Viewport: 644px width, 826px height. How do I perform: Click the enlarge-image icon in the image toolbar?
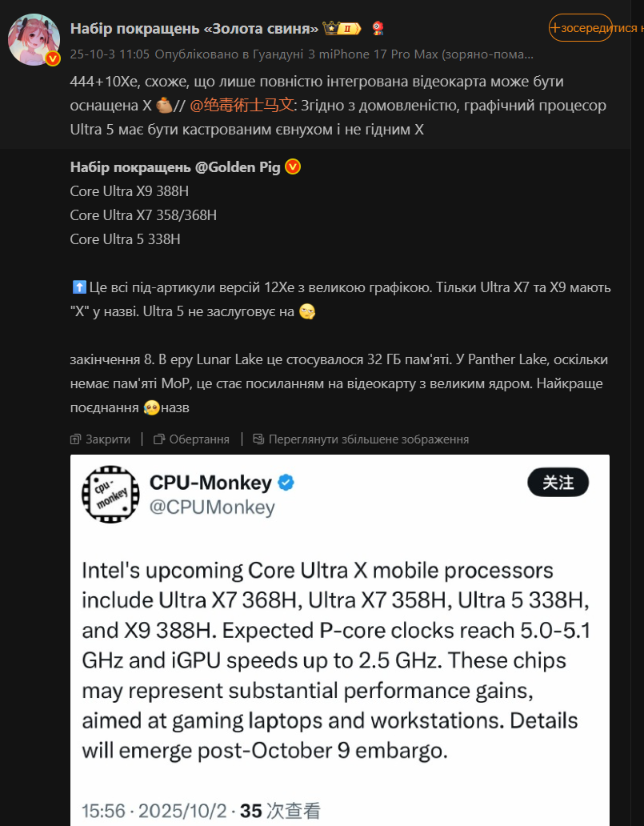click(258, 439)
